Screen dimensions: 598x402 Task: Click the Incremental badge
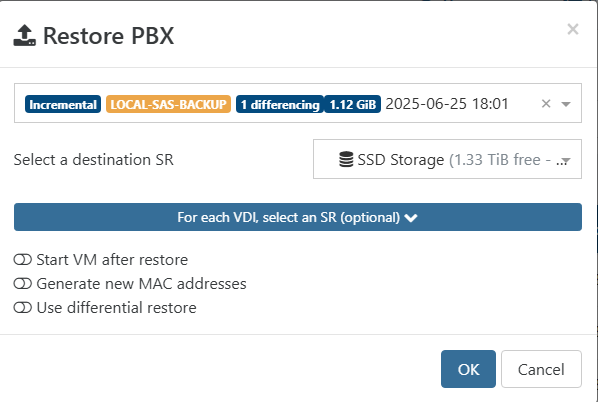(63, 104)
